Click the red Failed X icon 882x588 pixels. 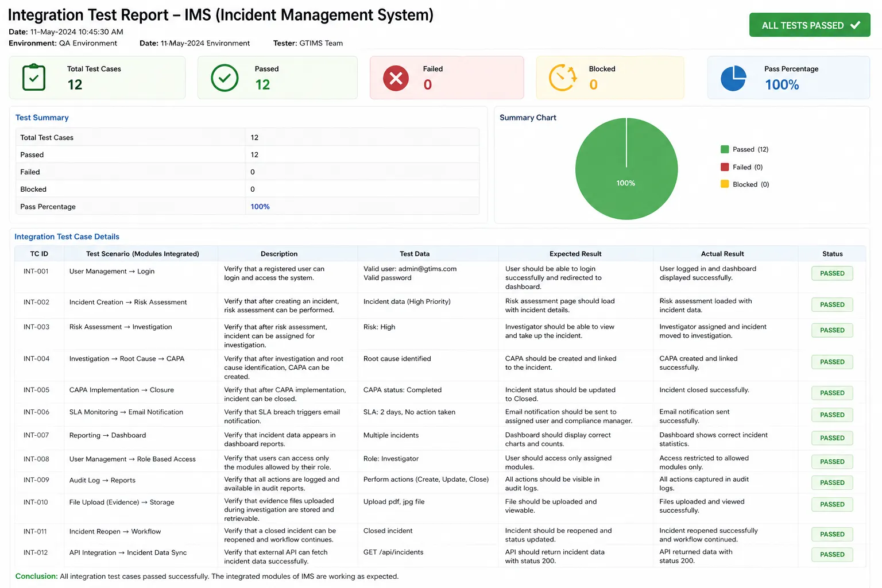pos(396,78)
